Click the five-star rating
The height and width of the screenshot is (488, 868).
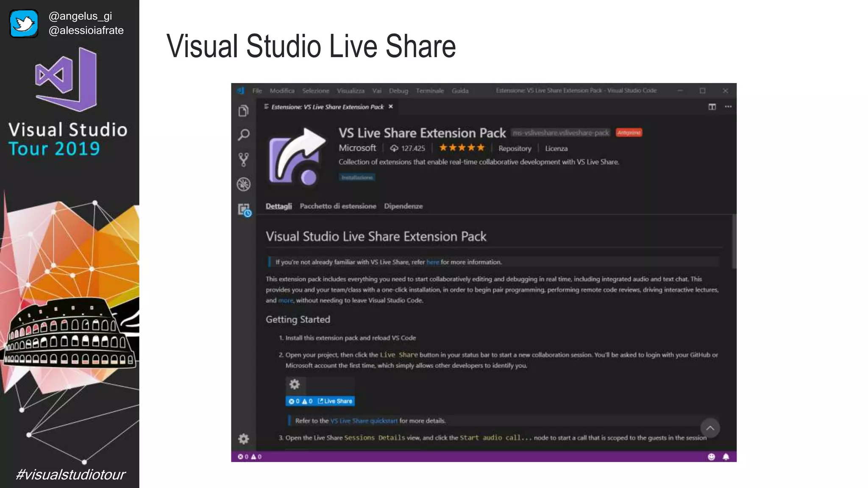[x=462, y=148]
